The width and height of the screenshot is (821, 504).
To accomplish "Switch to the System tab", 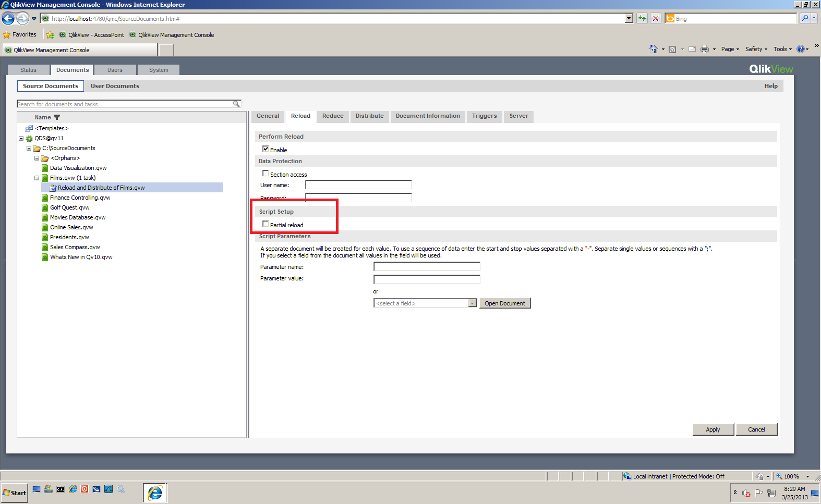I will (x=159, y=70).
